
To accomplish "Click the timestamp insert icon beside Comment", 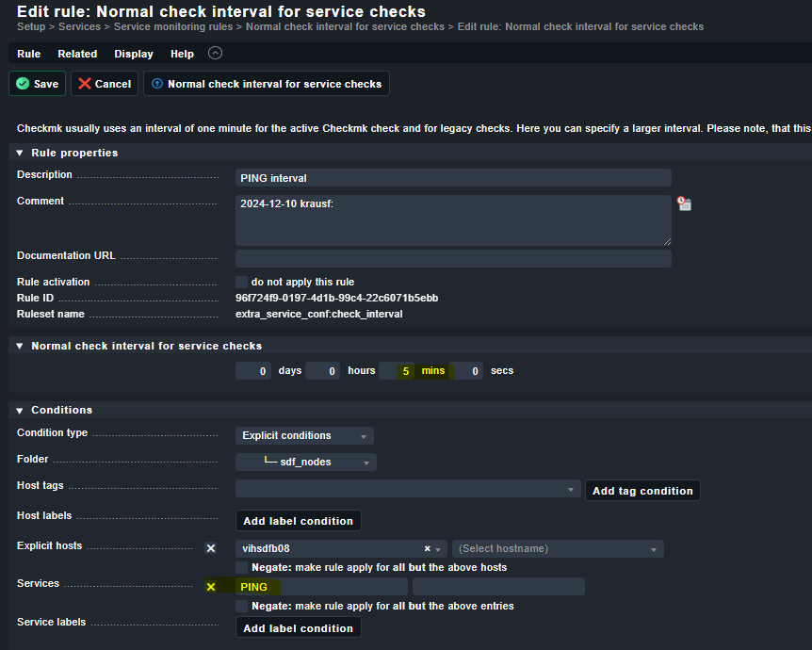I will (x=685, y=203).
